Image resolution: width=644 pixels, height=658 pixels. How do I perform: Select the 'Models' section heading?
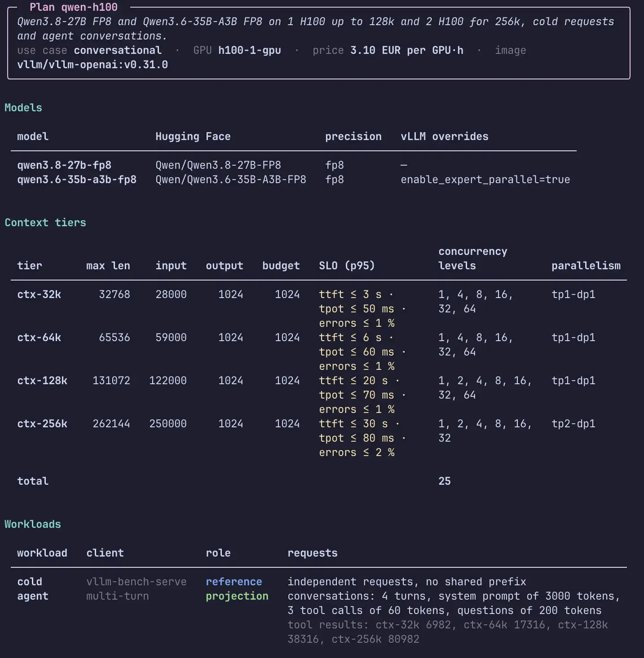pos(23,108)
